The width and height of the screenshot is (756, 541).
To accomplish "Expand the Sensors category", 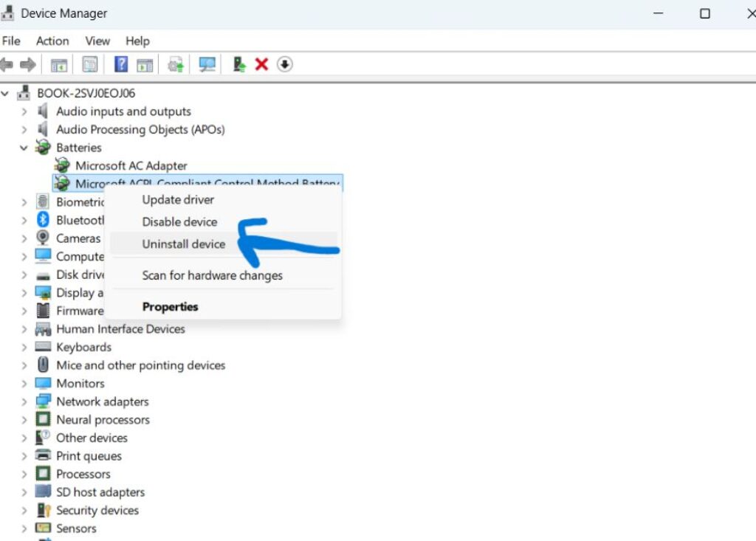I will click(x=24, y=528).
